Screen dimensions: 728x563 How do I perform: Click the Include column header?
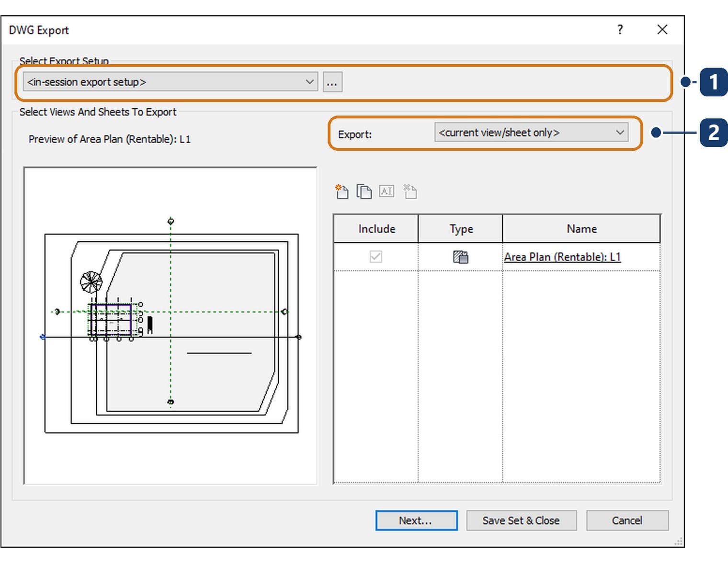coord(376,229)
